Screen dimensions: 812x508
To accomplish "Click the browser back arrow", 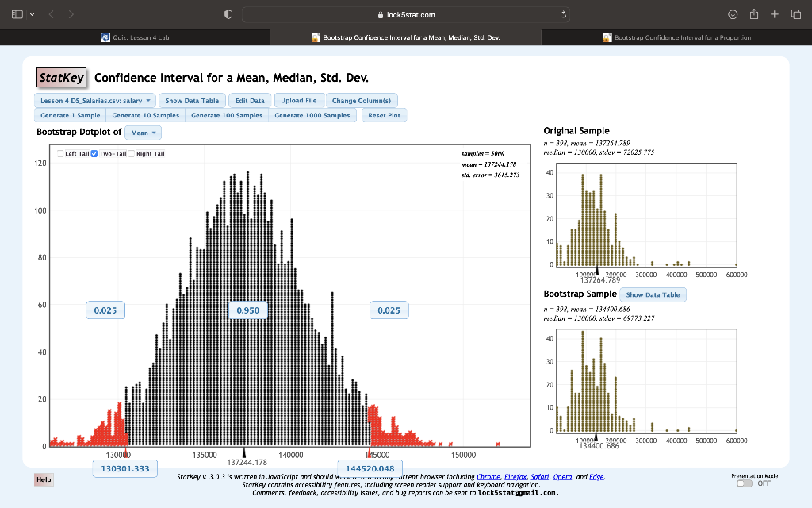I will point(50,13).
